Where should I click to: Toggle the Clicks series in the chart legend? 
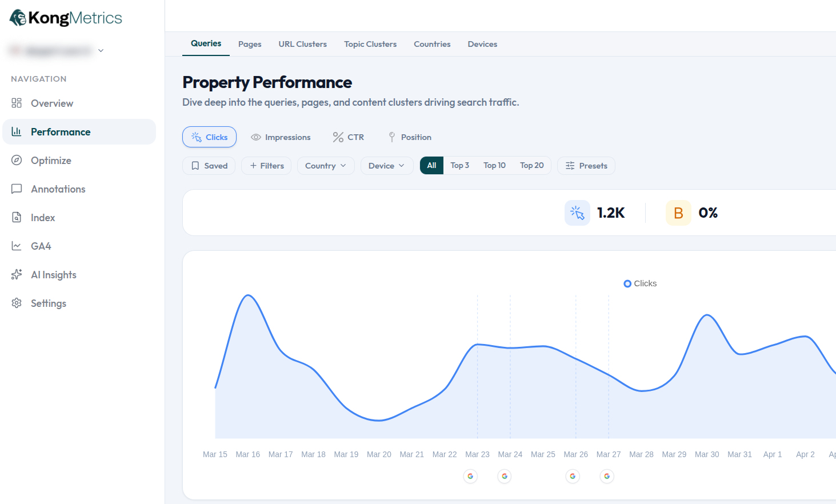click(x=640, y=283)
